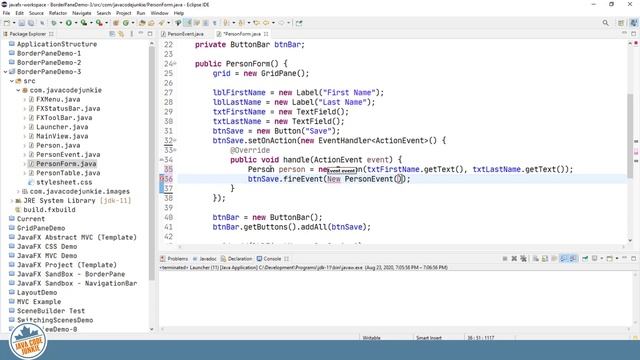Screen dimensions: 640x360
Task: Switch to the Javadoc tab
Action: click(204, 259)
